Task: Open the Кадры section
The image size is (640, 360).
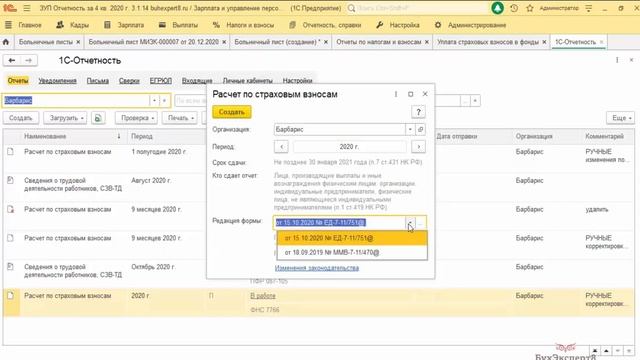Action: [73, 25]
